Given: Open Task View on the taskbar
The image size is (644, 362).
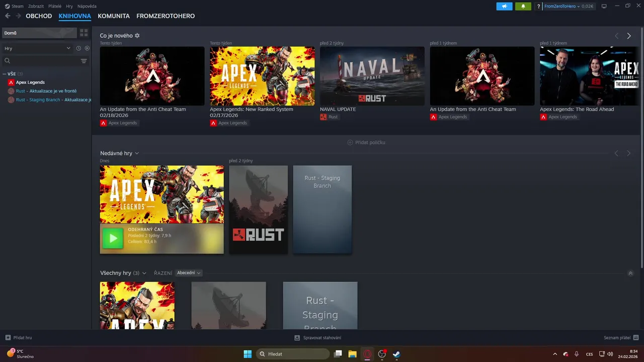Looking at the screenshot, I should pyautogui.click(x=338, y=354).
